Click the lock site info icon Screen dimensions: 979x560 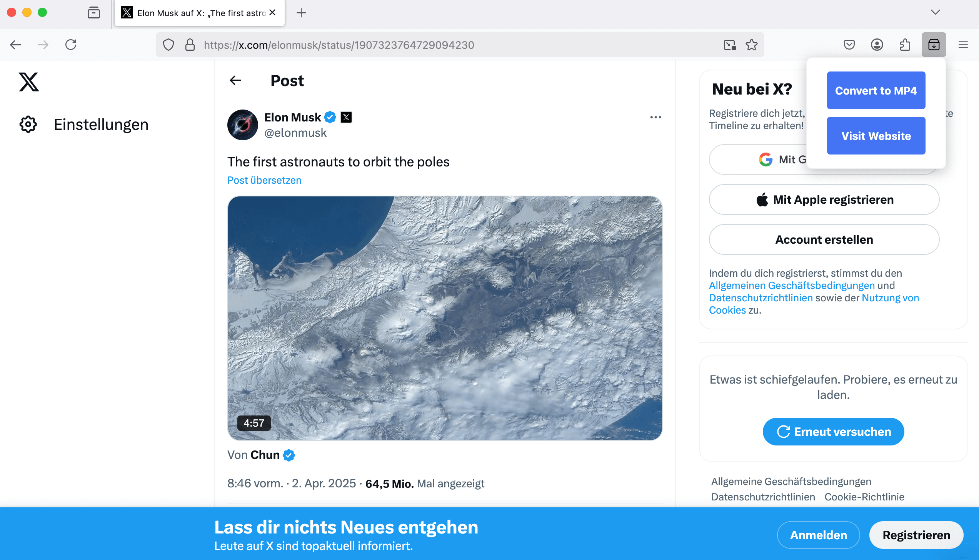190,45
